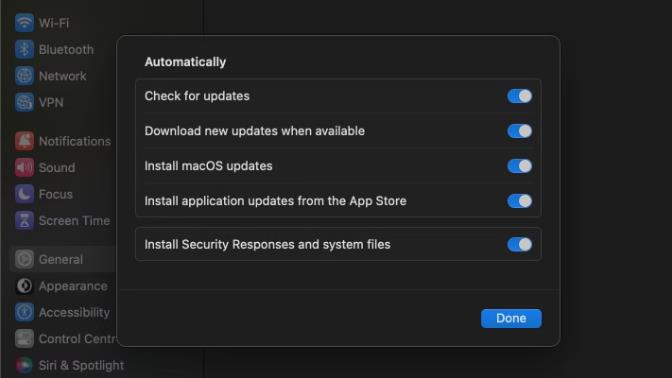Image resolution: width=672 pixels, height=378 pixels.
Task: Click 'Download new updates when available' text
Action: point(255,131)
